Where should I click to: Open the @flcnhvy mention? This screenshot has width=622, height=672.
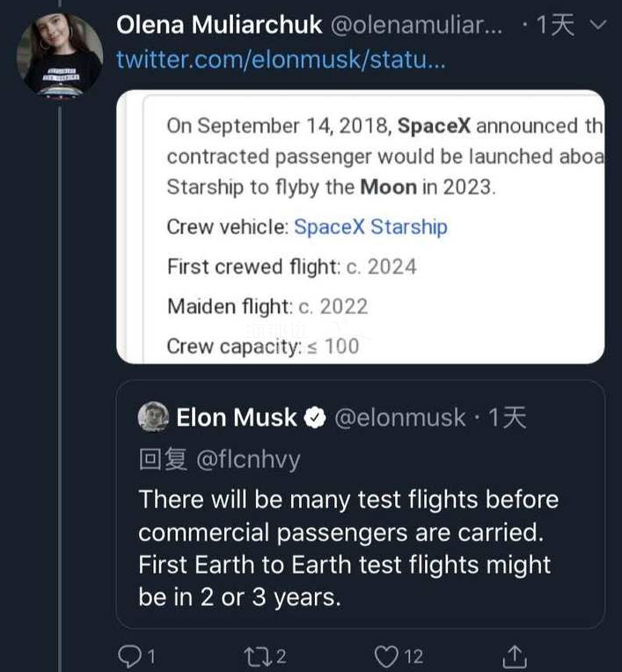[248, 460]
